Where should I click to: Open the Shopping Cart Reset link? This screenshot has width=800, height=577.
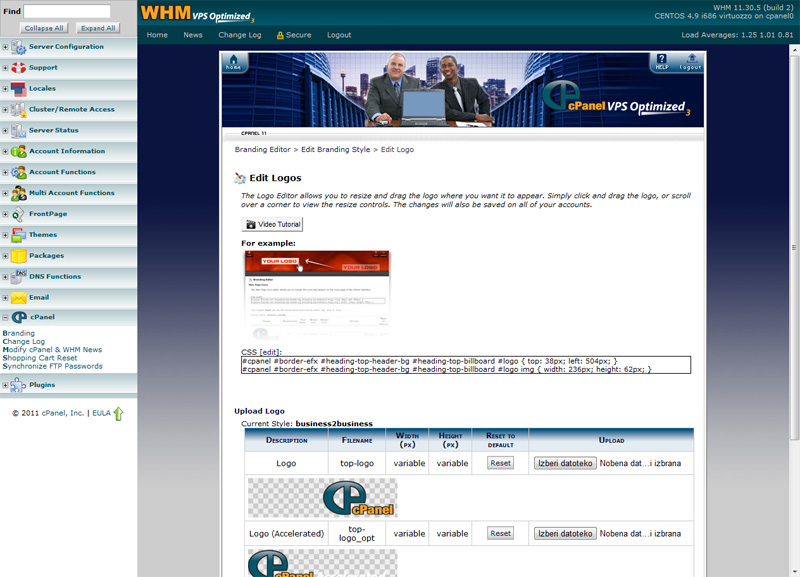click(x=40, y=358)
